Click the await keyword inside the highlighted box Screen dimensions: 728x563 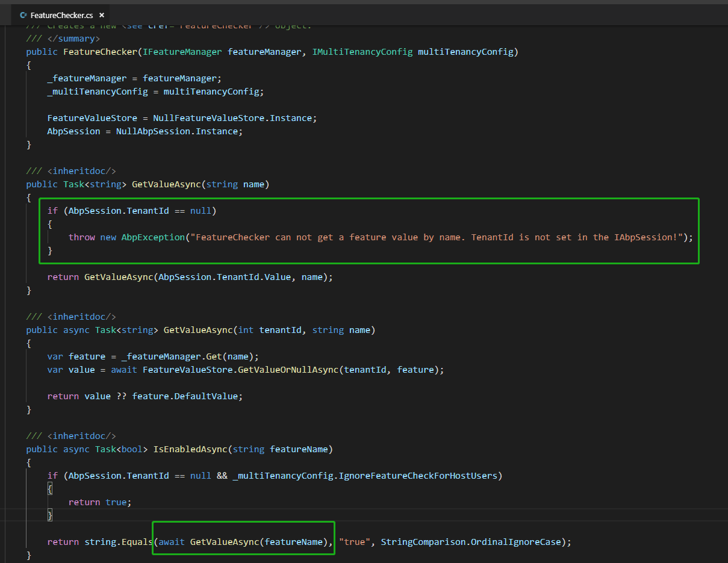pos(172,541)
